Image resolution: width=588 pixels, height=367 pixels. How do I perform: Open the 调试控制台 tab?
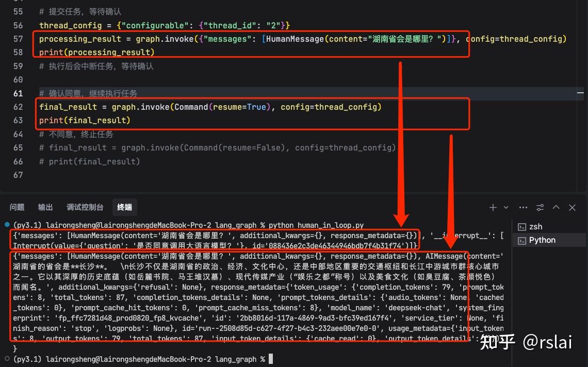pos(85,207)
